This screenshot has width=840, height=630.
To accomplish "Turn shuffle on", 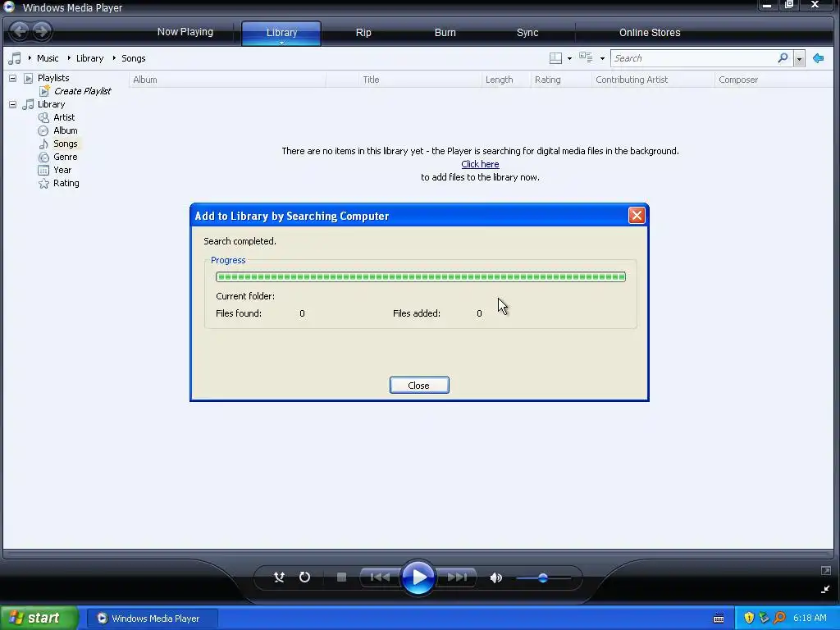I will click(x=279, y=577).
